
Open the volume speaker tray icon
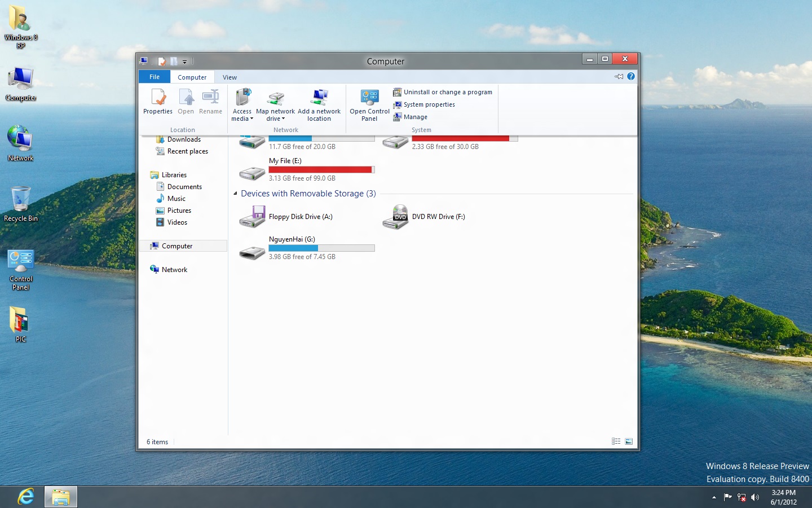pos(755,497)
